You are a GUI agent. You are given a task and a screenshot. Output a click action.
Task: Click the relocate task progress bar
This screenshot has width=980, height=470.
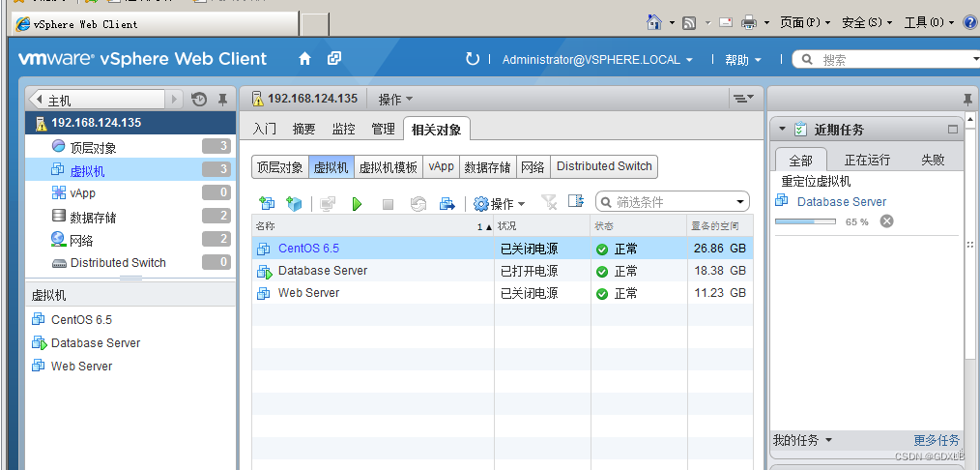805,221
